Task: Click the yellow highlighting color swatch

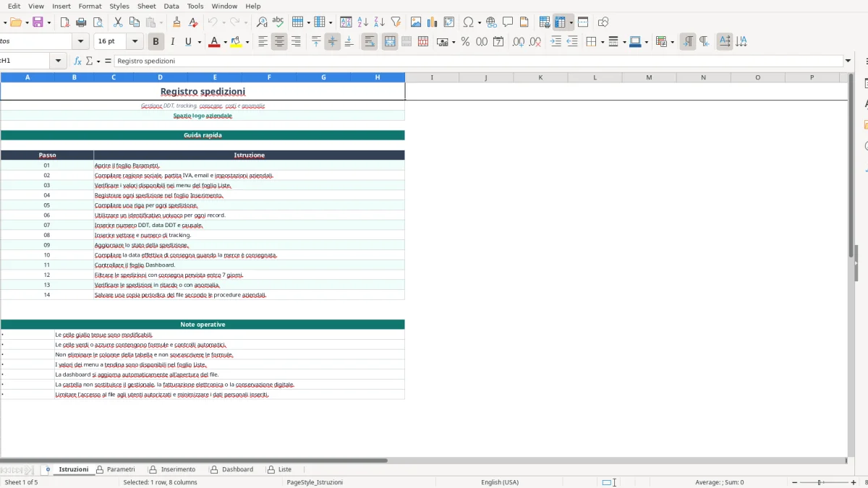Action: (236, 42)
